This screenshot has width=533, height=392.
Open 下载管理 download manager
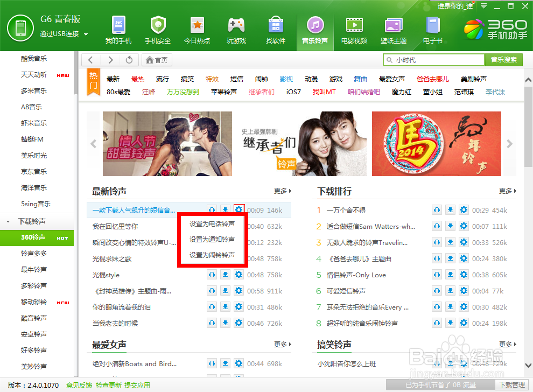pyautogui.click(x=512, y=385)
